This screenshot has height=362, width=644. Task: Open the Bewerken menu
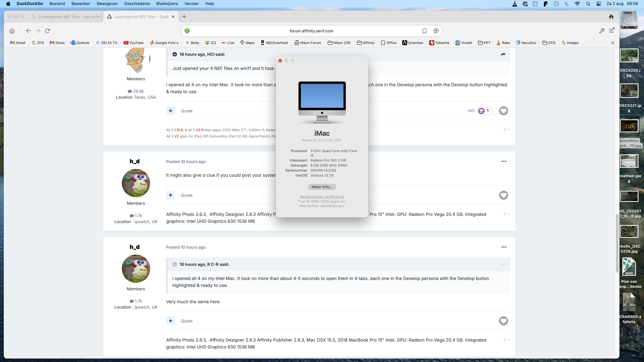pyautogui.click(x=80, y=3)
